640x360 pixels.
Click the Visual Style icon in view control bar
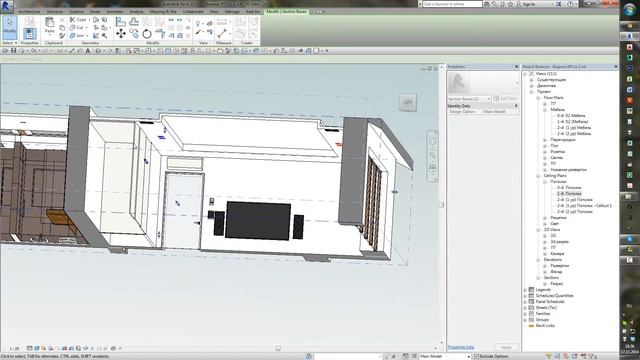click(x=37, y=349)
